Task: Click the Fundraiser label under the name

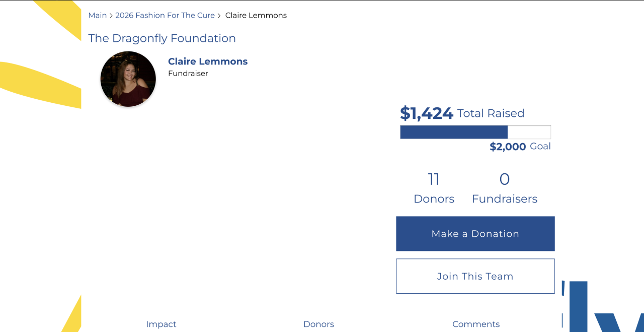Action: click(188, 74)
